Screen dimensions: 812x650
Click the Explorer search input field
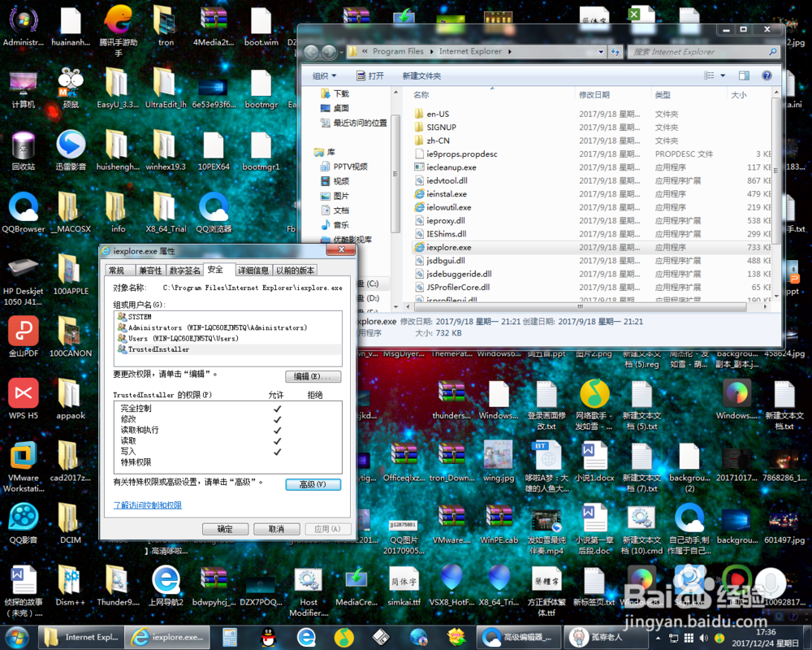coord(699,51)
